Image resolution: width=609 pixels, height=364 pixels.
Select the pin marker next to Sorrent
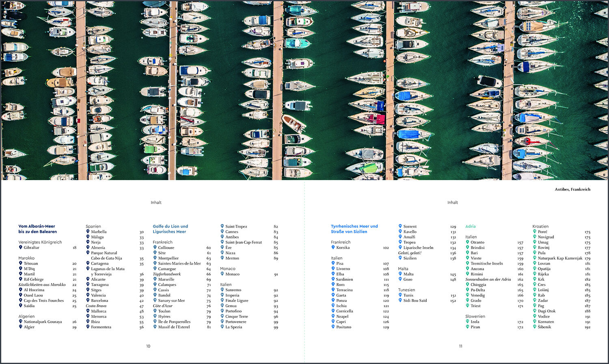tap(400, 226)
